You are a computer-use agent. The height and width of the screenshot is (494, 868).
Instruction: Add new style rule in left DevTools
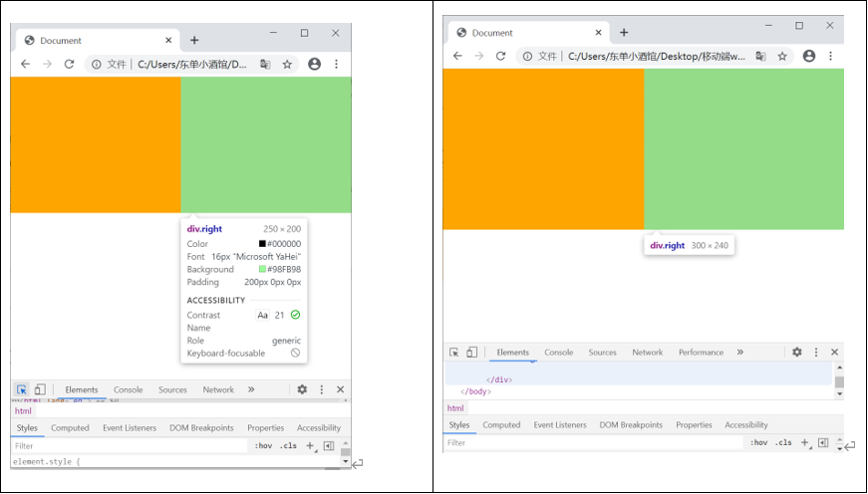pos(310,446)
